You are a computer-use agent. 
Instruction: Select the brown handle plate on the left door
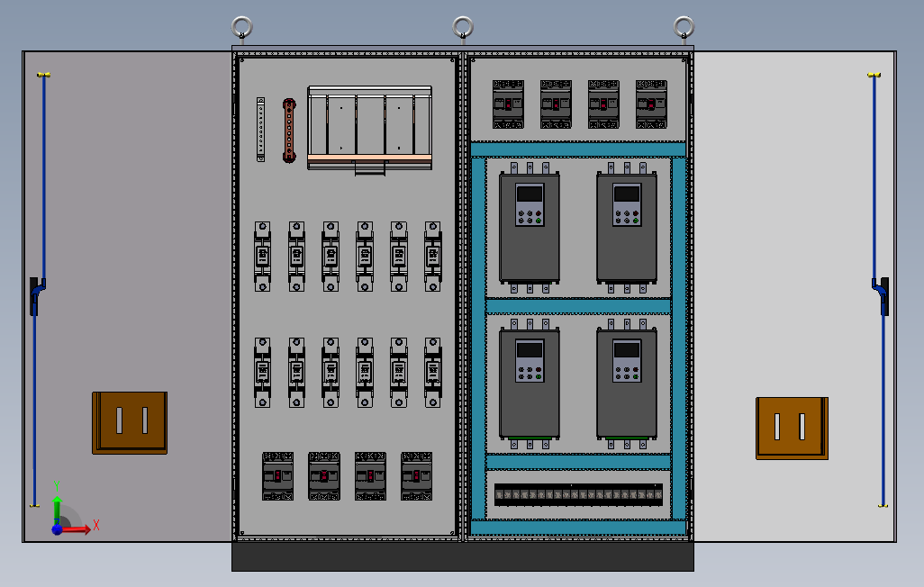(x=130, y=421)
